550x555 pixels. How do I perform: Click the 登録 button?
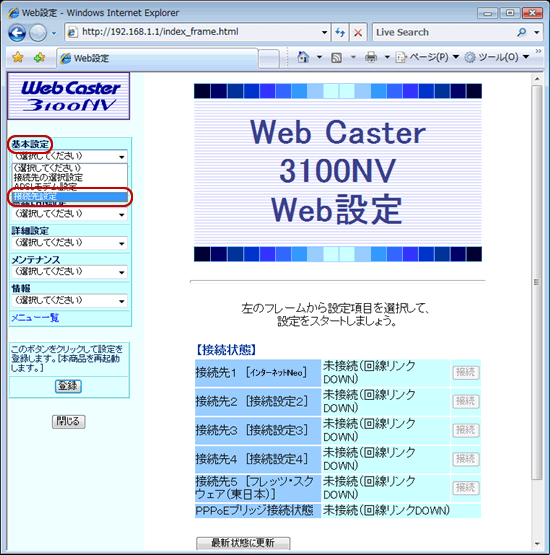click(68, 386)
